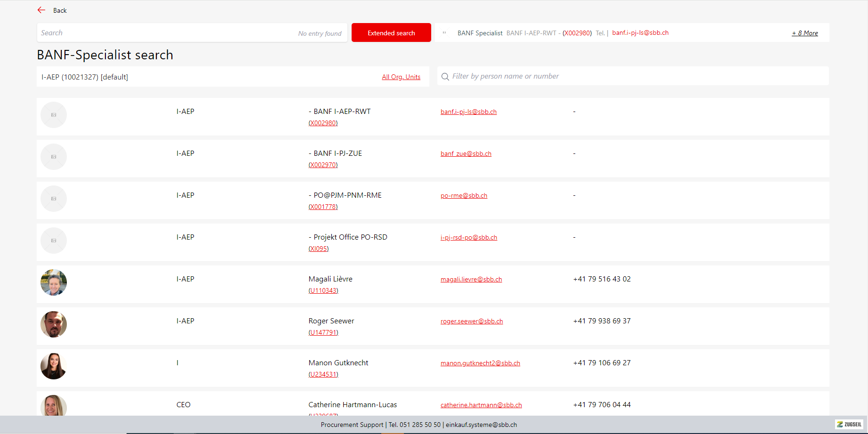Click the banf_zue@sbb.ch email link
The image size is (868, 434).
466,153
